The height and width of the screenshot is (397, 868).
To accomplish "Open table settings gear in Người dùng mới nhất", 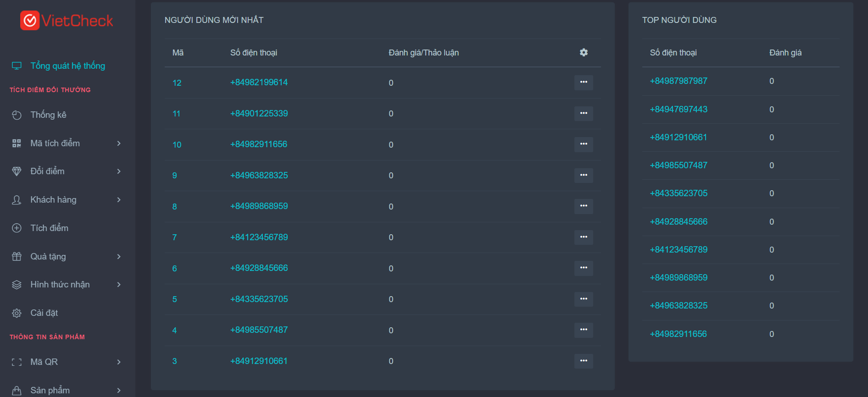I will pyautogui.click(x=584, y=52).
